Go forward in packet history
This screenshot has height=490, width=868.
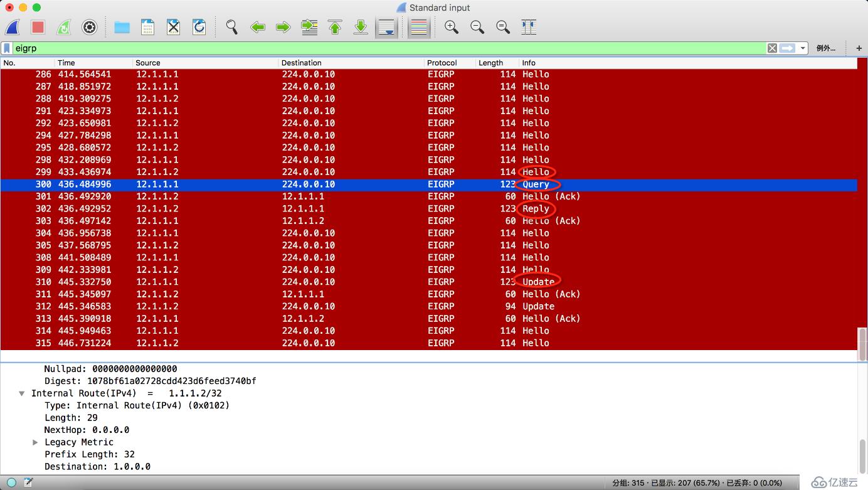(283, 27)
